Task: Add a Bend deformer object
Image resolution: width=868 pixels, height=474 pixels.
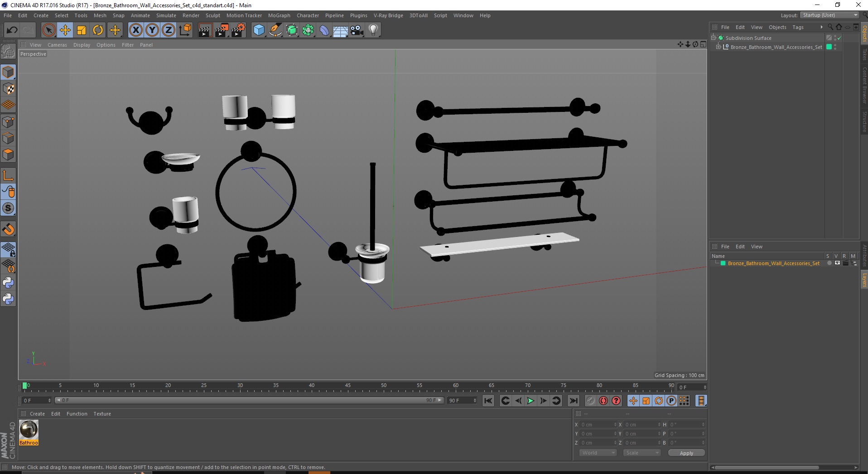Action: tap(325, 30)
